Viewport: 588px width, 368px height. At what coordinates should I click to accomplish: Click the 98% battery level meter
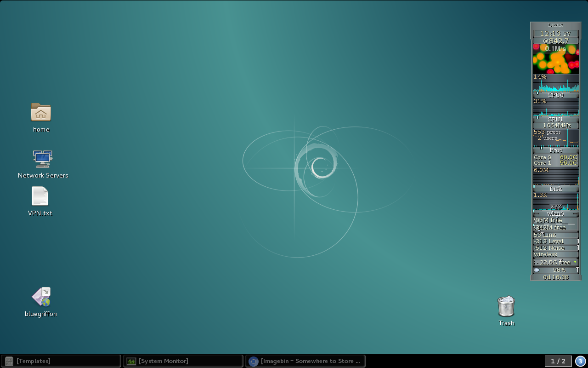click(555, 270)
